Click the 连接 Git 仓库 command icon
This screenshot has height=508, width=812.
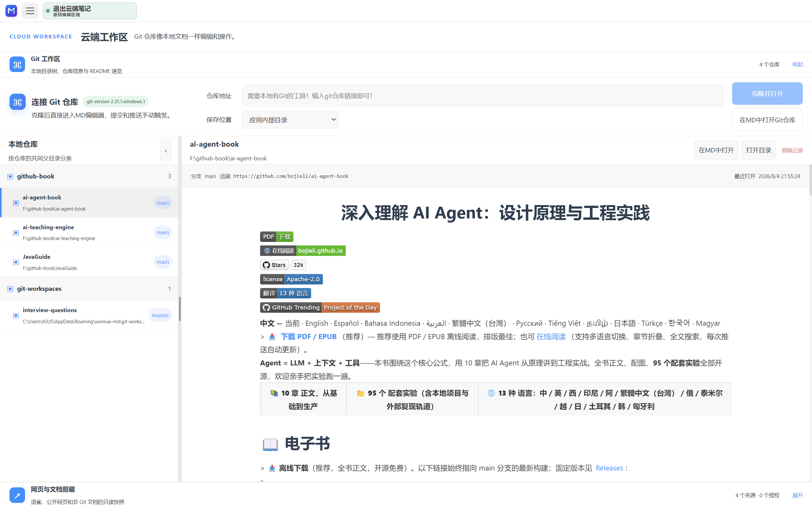[17, 102]
